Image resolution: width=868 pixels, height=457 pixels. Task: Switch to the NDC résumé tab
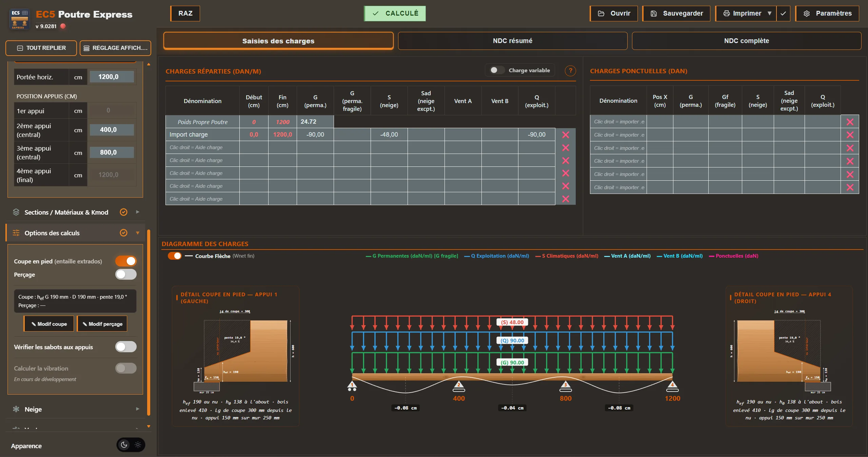pyautogui.click(x=512, y=41)
